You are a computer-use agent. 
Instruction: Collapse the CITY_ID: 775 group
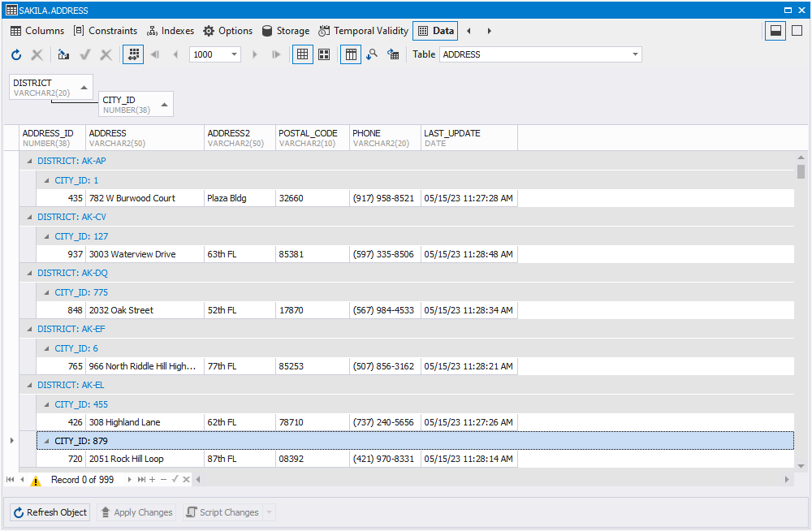pyautogui.click(x=46, y=292)
